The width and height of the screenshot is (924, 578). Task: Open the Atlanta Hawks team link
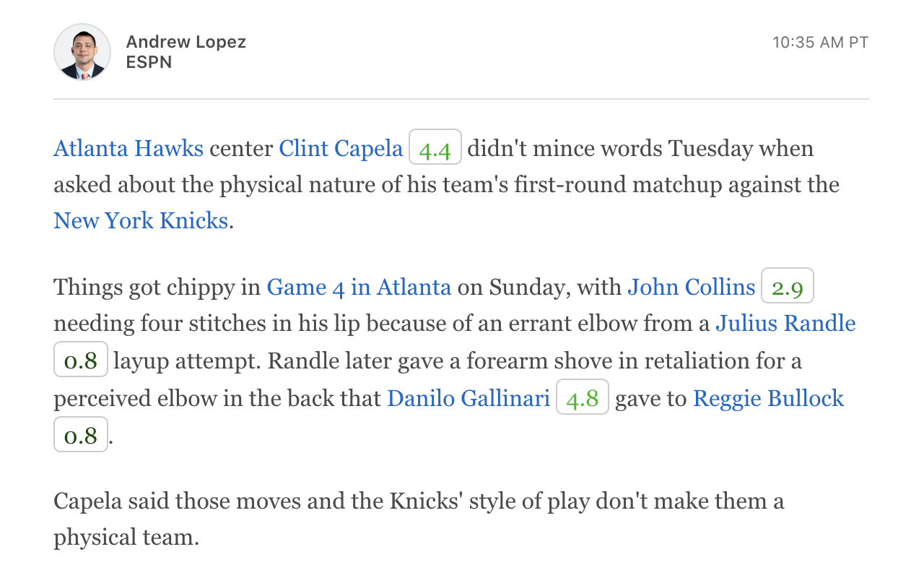pos(128,148)
